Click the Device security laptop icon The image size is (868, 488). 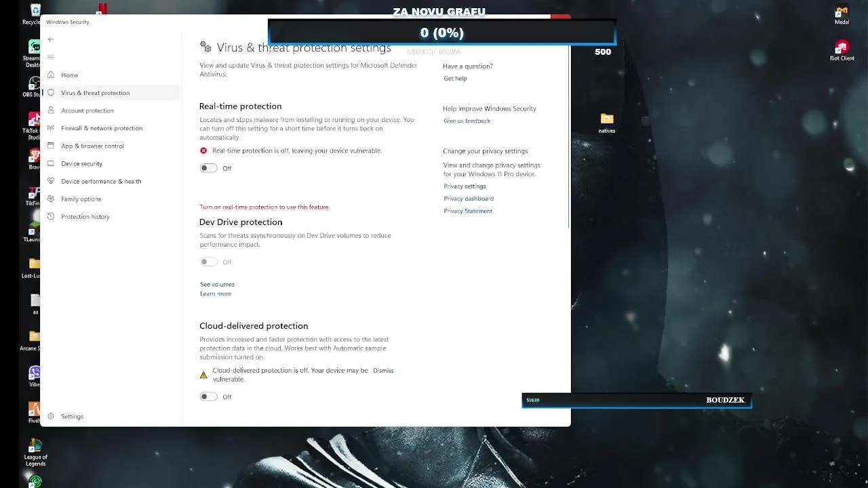51,163
